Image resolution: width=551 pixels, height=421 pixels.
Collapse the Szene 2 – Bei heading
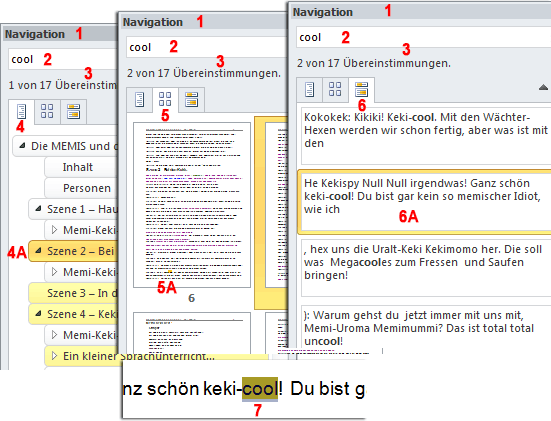pyautogui.click(x=38, y=251)
